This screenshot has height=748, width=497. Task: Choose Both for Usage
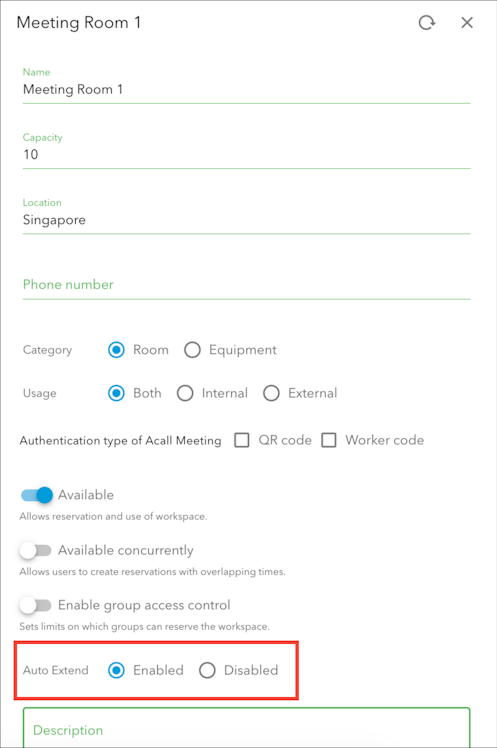click(116, 393)
